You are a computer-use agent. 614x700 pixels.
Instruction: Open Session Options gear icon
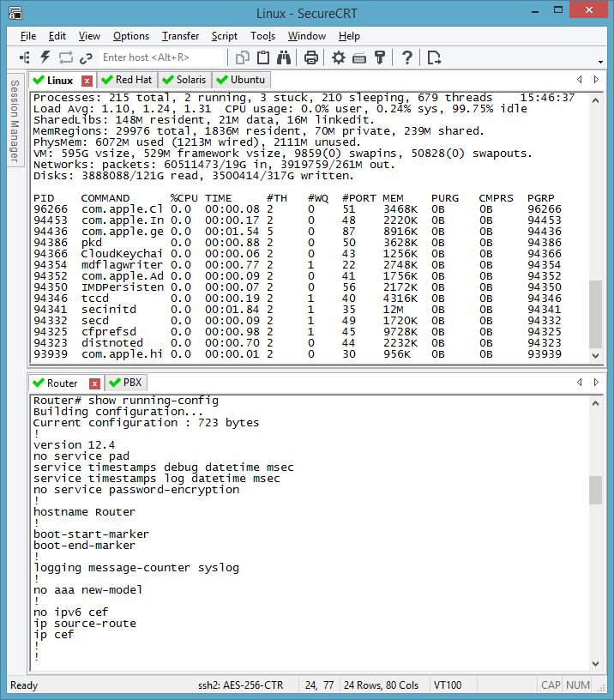click(x=339, y=57)
